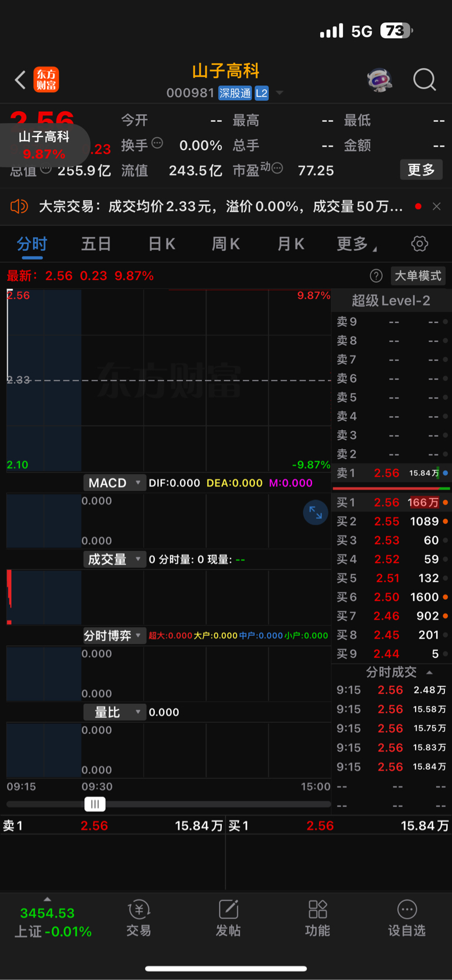The width and height of the screenshot is (452, 980).
Task: Tap the 最新 2.56 price line
Action: click(x=80, y=275)
